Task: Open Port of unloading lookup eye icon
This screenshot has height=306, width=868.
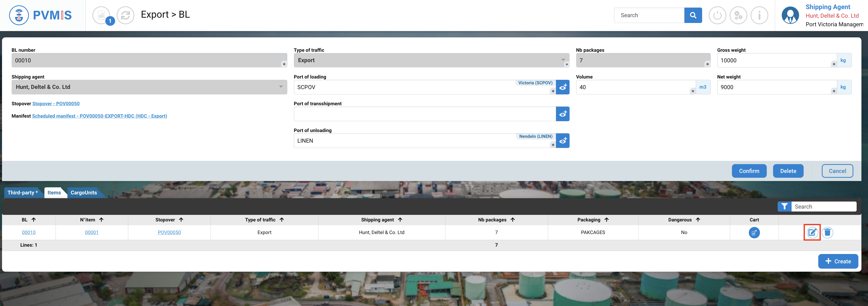Action: point(562,141)
